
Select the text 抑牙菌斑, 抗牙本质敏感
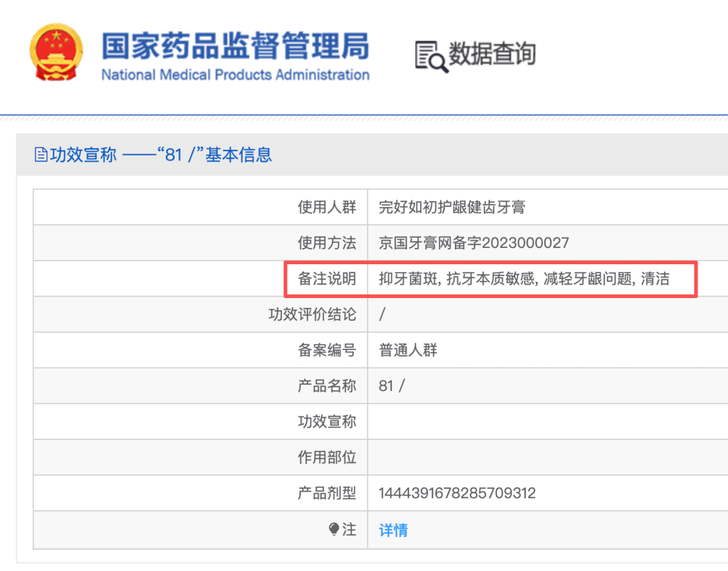click(456, 278)
